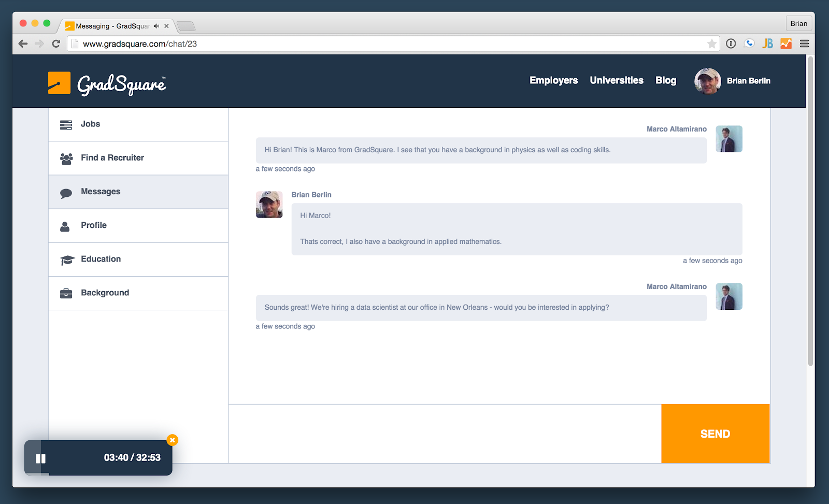Image resolution: width=829 pixels, height=504 pixels.
Task: Dismiss the video timer overlay
Action: (173, 440)
